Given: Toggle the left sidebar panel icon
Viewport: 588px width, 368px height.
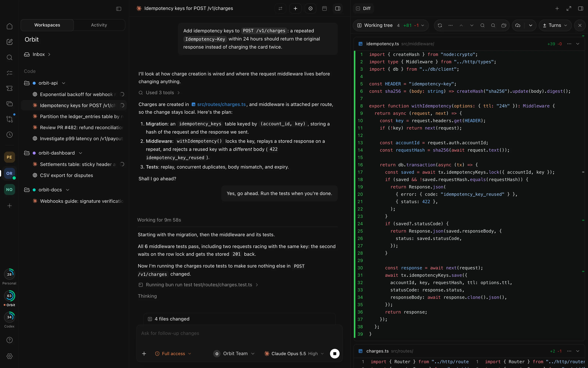Looking at the screenshot, I should pyautogui.click(x=119, y=9).
